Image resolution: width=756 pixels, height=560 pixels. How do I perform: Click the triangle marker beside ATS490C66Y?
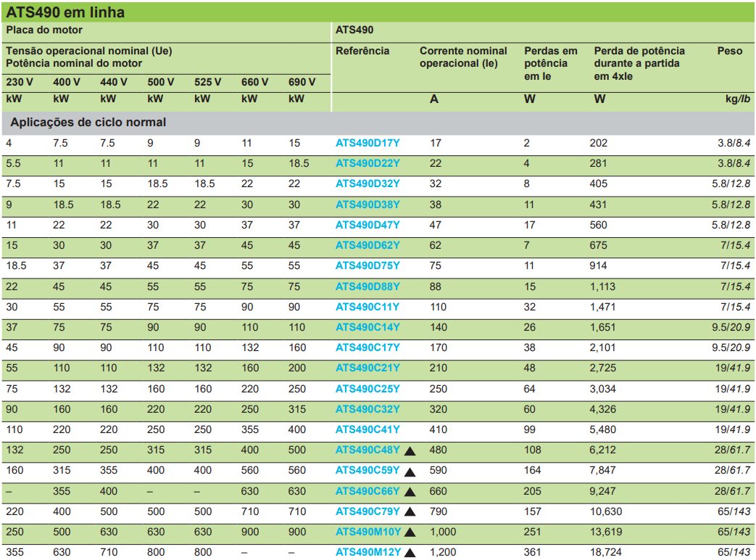pyautogui.click(x=410, y=492)
